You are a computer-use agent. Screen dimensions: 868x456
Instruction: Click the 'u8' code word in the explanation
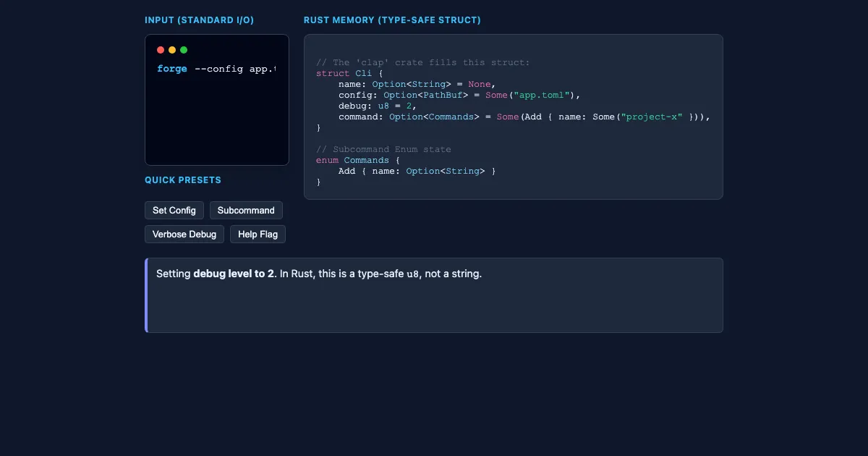[412, 274]
